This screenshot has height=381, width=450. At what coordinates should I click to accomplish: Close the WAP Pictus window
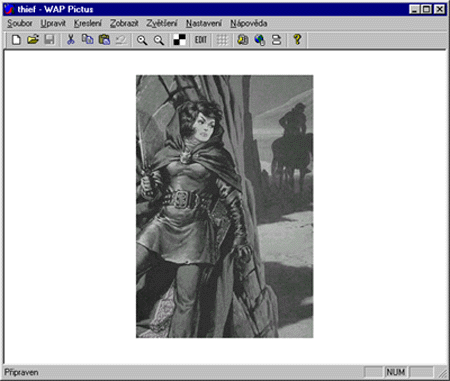(440, 9)
